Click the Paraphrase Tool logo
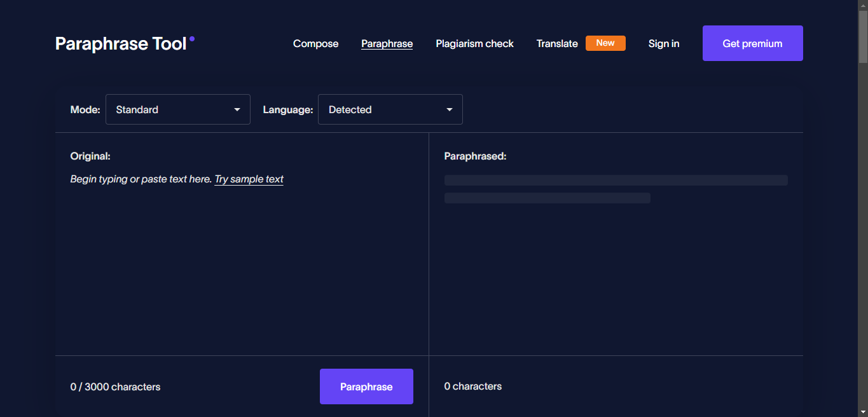868x417 pixels. (x=125, y=43)
